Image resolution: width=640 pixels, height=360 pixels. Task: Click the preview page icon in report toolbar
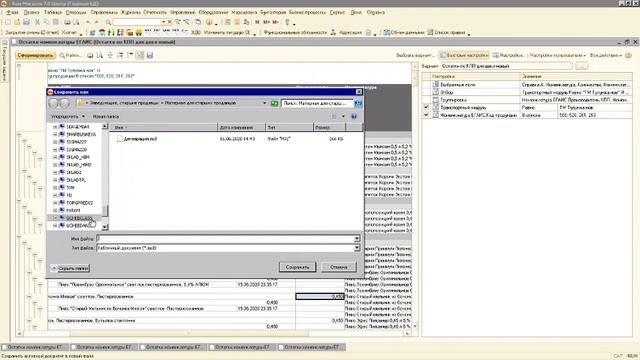point(100,55)
